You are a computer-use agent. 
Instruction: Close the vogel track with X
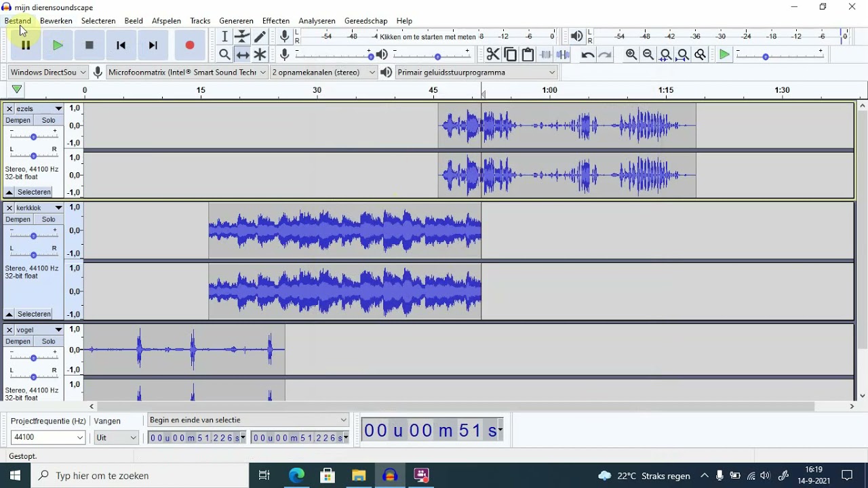pyautogui.click(x=9, y=330)
